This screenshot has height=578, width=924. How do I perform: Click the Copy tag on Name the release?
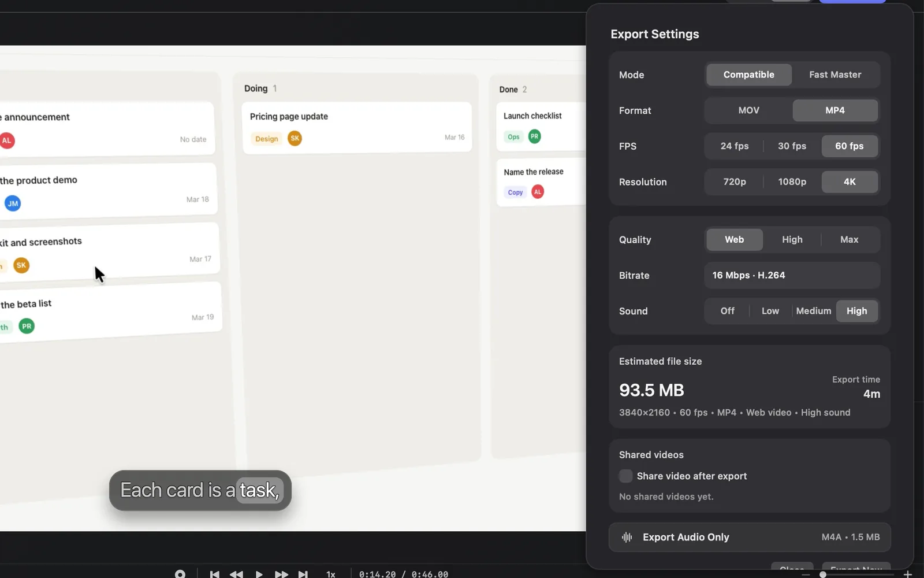515,192
